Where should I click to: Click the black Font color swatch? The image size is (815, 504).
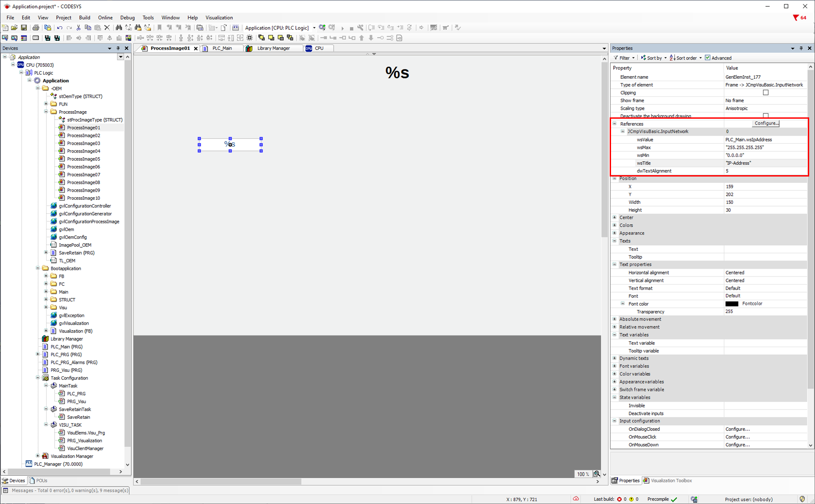tap(732, 304)
